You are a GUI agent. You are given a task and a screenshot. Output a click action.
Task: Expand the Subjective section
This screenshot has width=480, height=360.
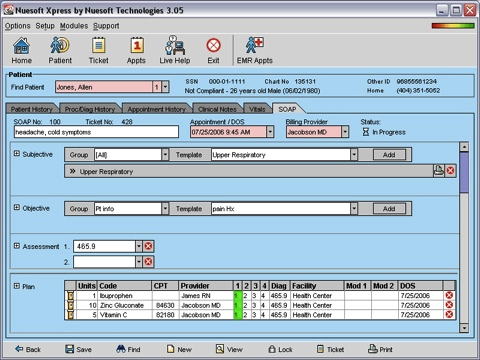(17, 154)
